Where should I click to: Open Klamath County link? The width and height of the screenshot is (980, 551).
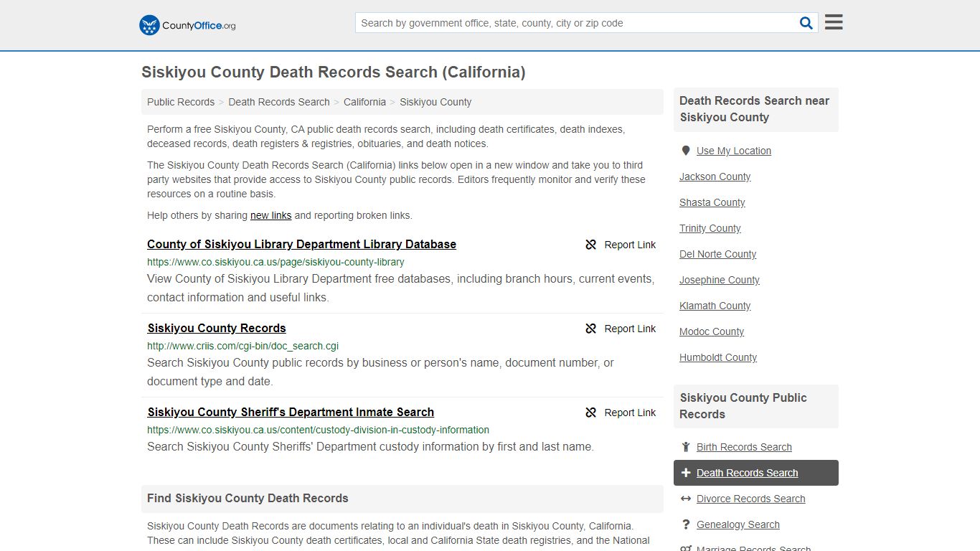click(715, 306)
